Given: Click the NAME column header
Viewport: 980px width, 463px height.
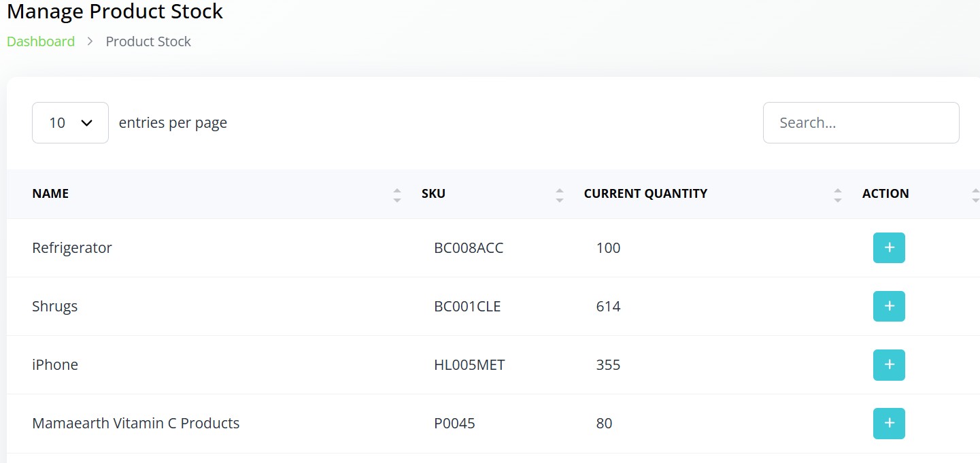Looking at the screenshot, I should pos(50,194).
